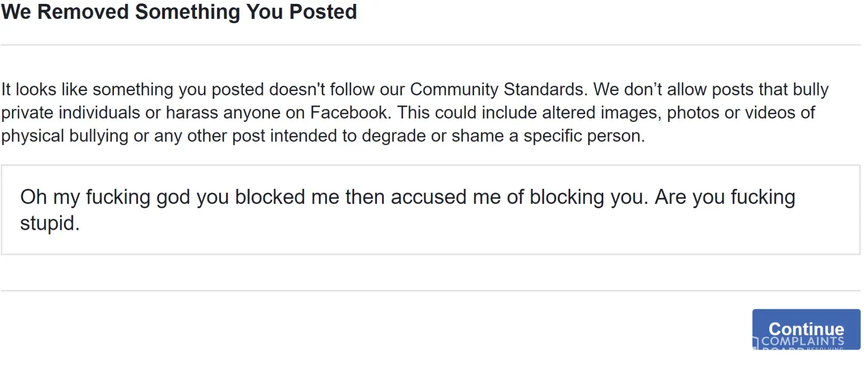Click the COMPLAINTS watermark text
Viewport: 868px width, 367px height.
pos(803,341)
